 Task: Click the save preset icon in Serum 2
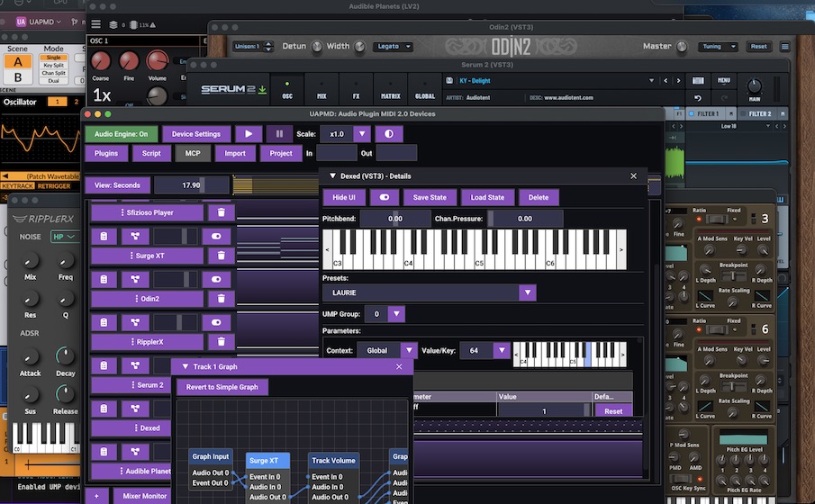point(449,80)
